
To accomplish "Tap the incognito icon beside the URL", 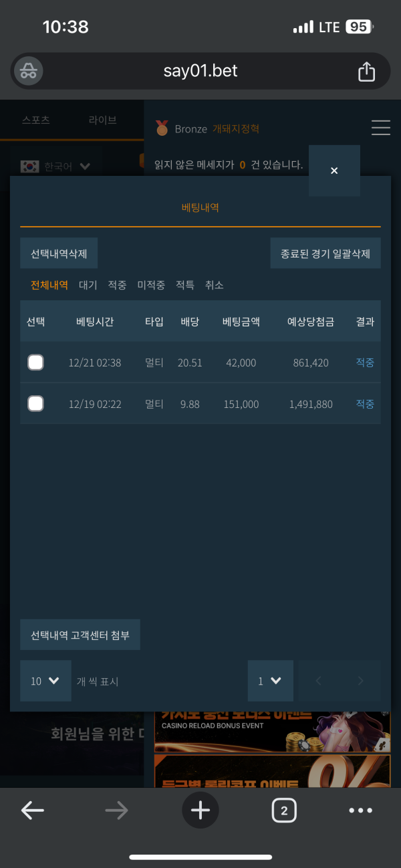I will (x=29, y=71).
